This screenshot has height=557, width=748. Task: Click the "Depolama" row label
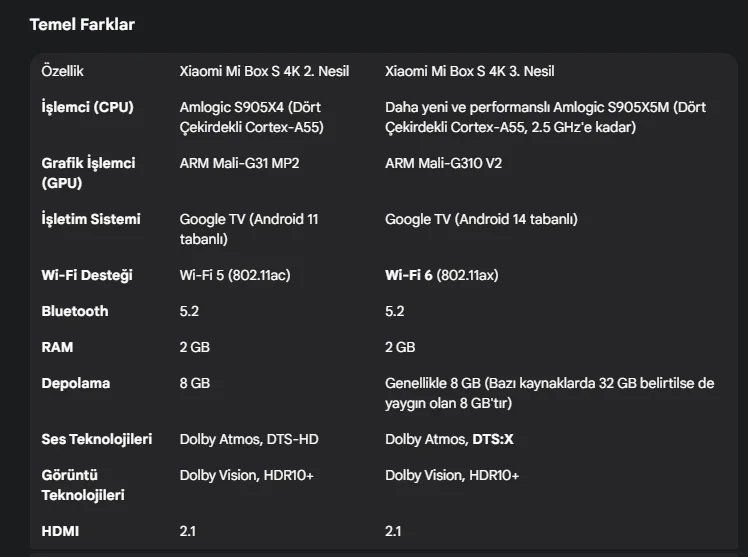click(x=76, y=383)
